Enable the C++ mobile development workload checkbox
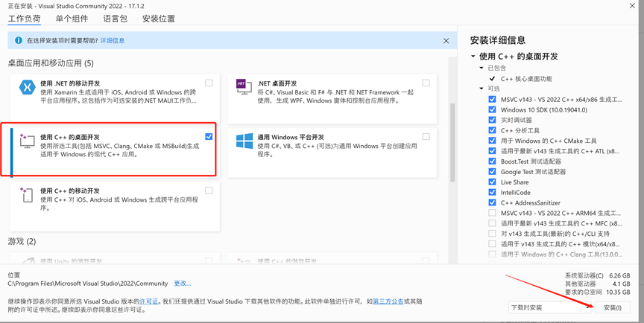This screenshot has height=323, width=644. [209, 191]
